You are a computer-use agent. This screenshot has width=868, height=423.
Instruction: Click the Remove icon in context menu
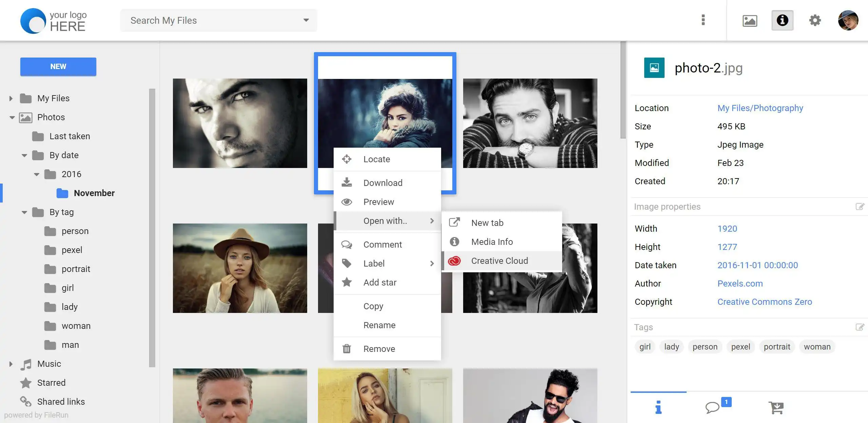pos(347,348)
